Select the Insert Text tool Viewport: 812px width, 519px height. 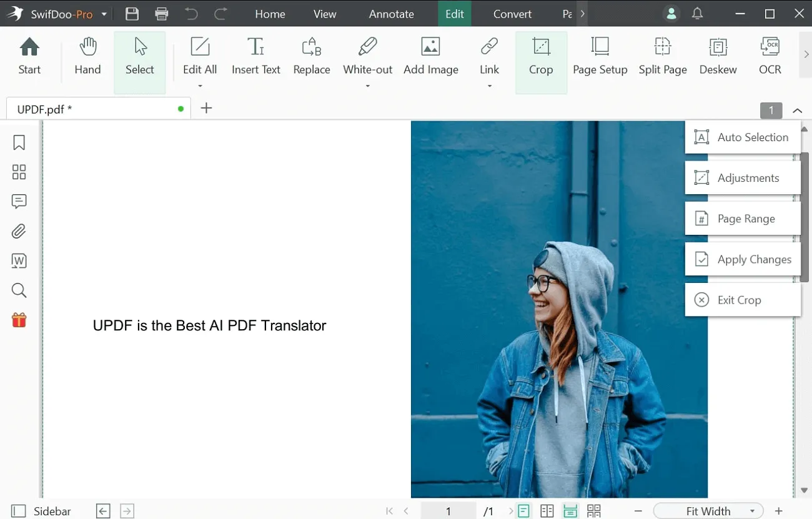pyautogui.click(x=256, y=56)
